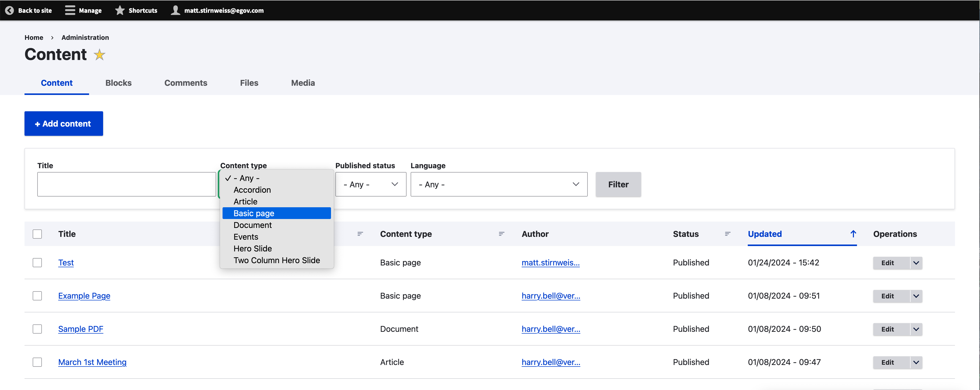Choose Events from content type list
The height and width of the screenshot is (390, 980).
tap(277, 237)
